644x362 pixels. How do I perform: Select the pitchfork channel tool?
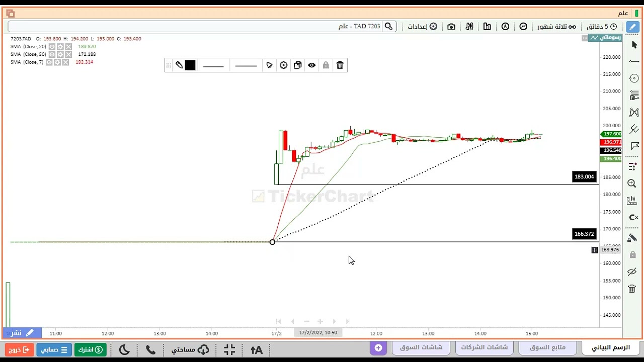(x=634, y=129)
